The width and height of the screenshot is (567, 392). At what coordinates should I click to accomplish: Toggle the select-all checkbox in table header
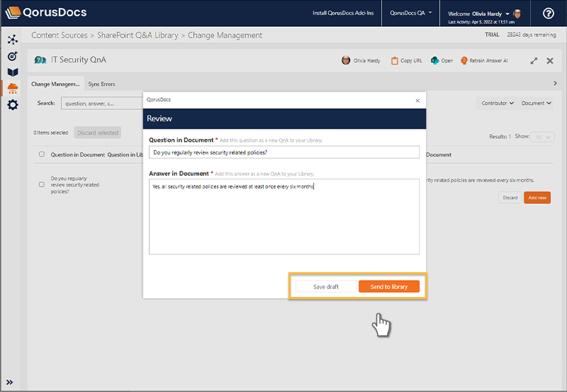(42, 155)
